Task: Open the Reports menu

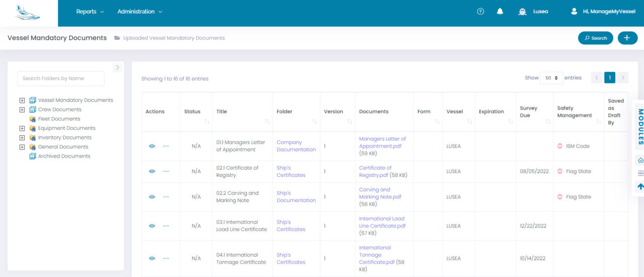Action: click(x=90, y=12)
